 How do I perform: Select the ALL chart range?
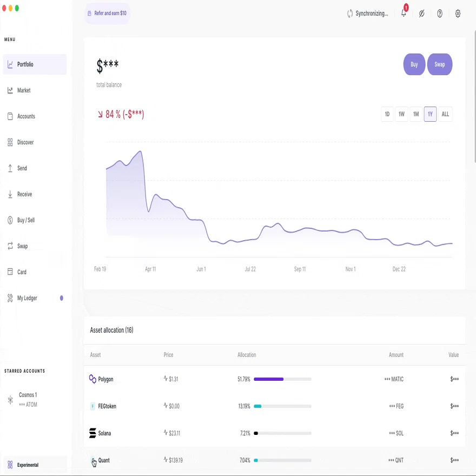coord(445,114)
